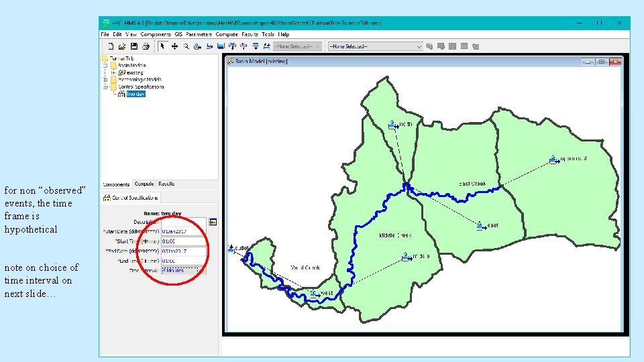Click the middle subbasin icon on map

[x=407, y=257]
